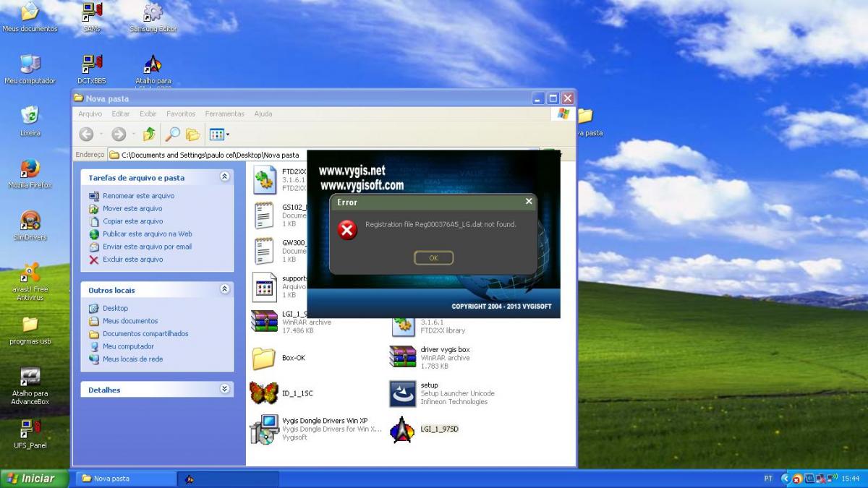Select the setup Launcher Unicode icon
This screenshot has height=488, width=868.
pos(402,393)
